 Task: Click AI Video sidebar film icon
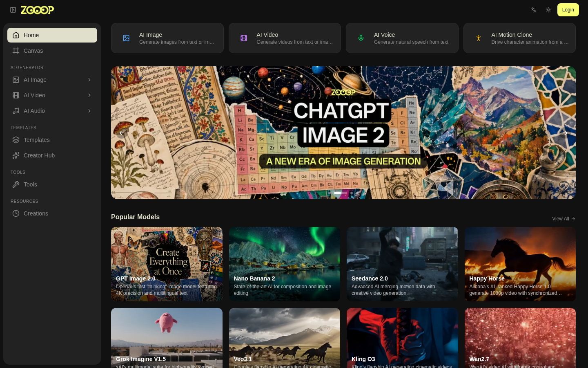coord(16,95)
